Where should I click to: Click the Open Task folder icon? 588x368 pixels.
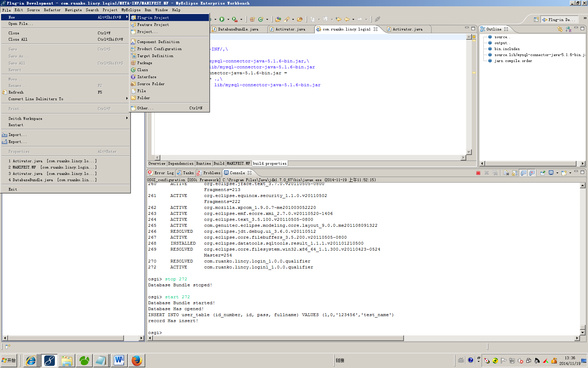[300, 19]
